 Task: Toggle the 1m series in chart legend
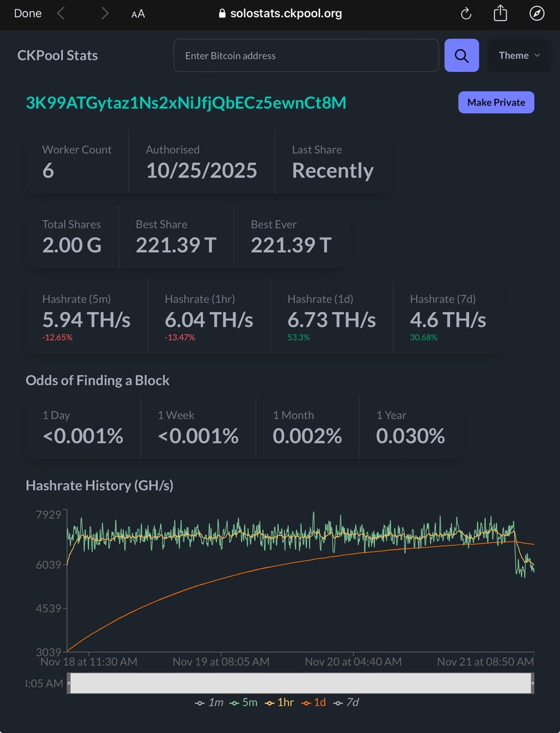[208, 702]
